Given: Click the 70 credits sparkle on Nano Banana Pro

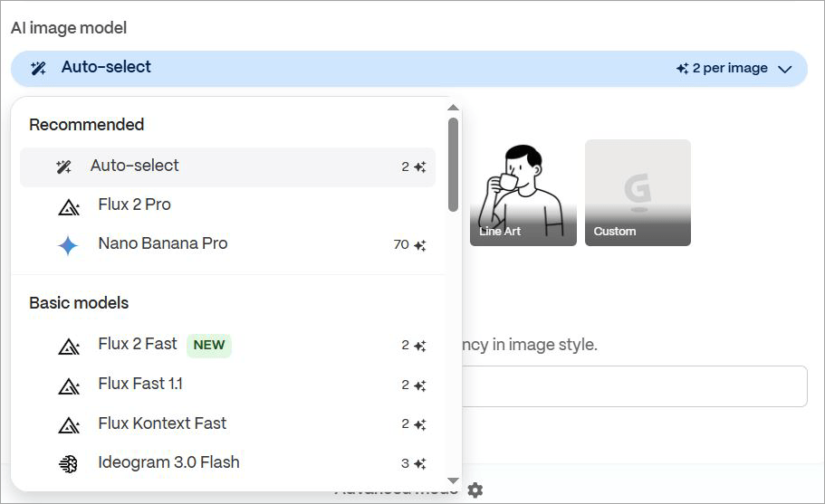Looking at the screenshot, I should (x=419, y=245).
